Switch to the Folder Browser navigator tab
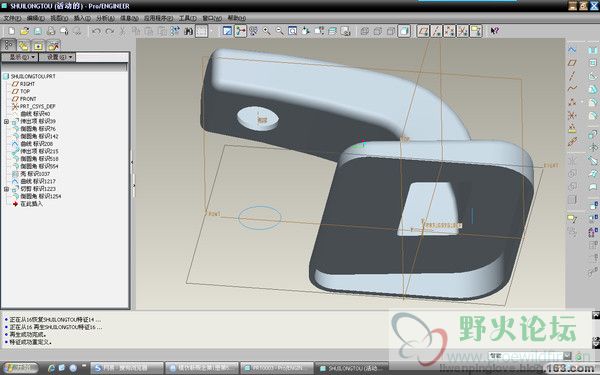The image size is (600, 375). point(23,46)
